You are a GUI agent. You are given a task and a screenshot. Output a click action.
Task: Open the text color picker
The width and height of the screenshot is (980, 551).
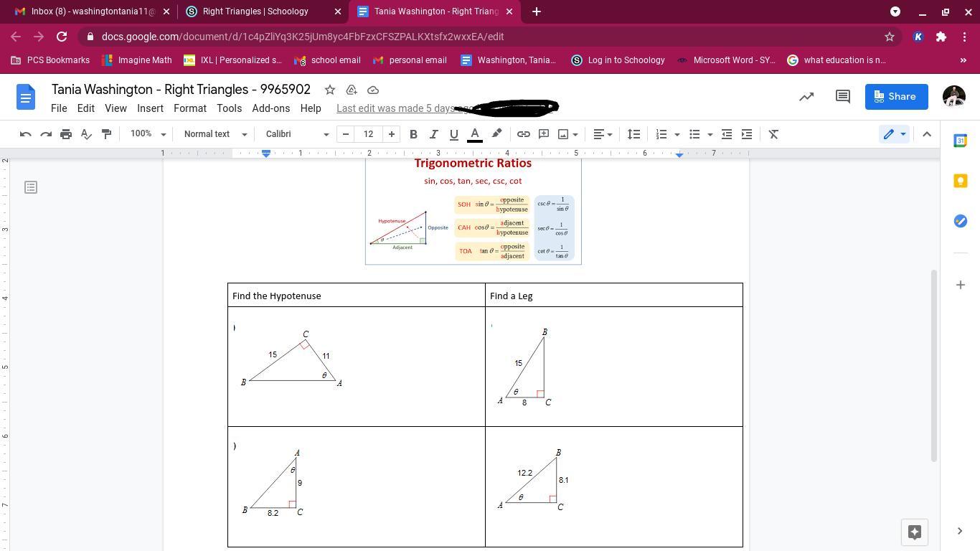[474, 134]
